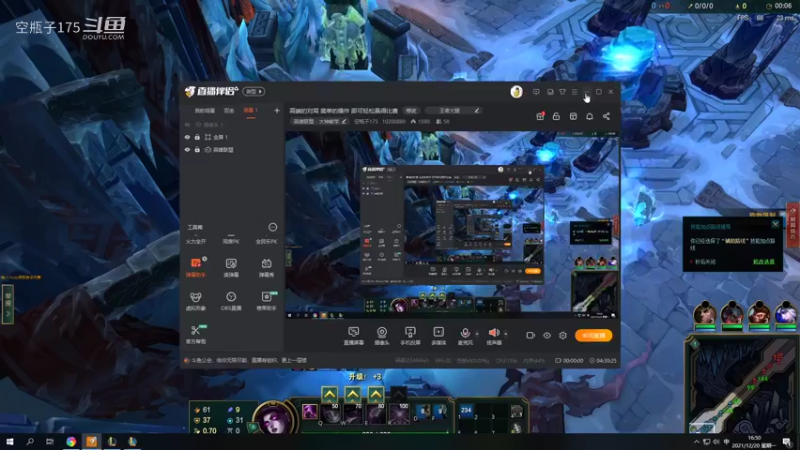
Task: Toggle the preview eye icon in bottom bar
Action: (x=547, y=335)
